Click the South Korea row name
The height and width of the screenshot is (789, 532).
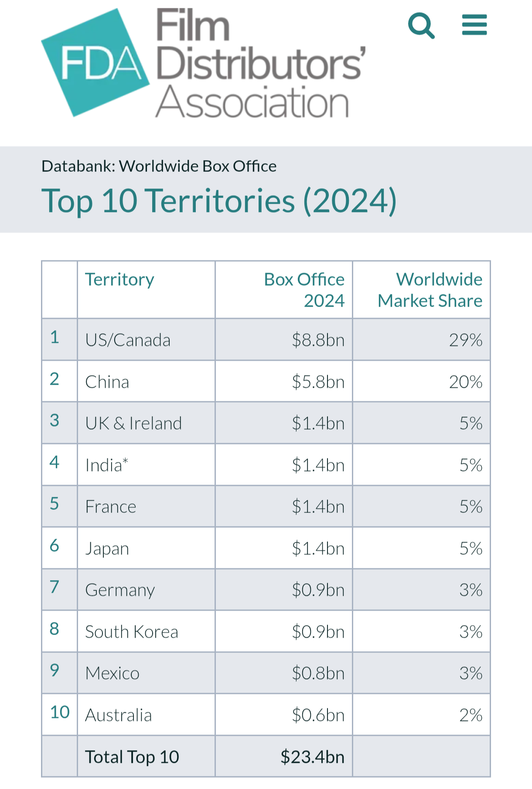(x=132, y=632)
